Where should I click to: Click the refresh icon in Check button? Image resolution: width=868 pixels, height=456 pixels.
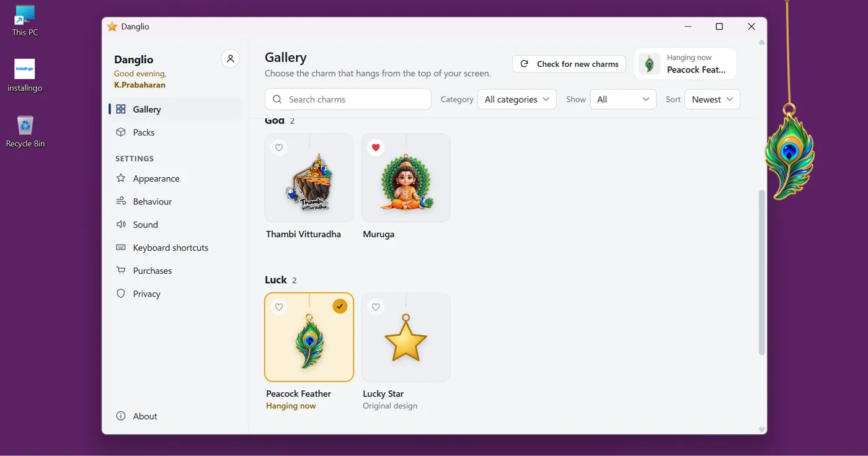coord(525,64)
